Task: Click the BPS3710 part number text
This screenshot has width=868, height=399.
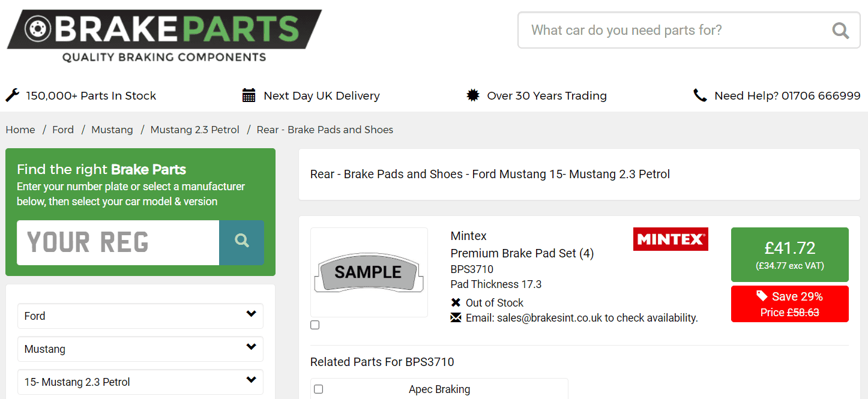Action: 472,269
